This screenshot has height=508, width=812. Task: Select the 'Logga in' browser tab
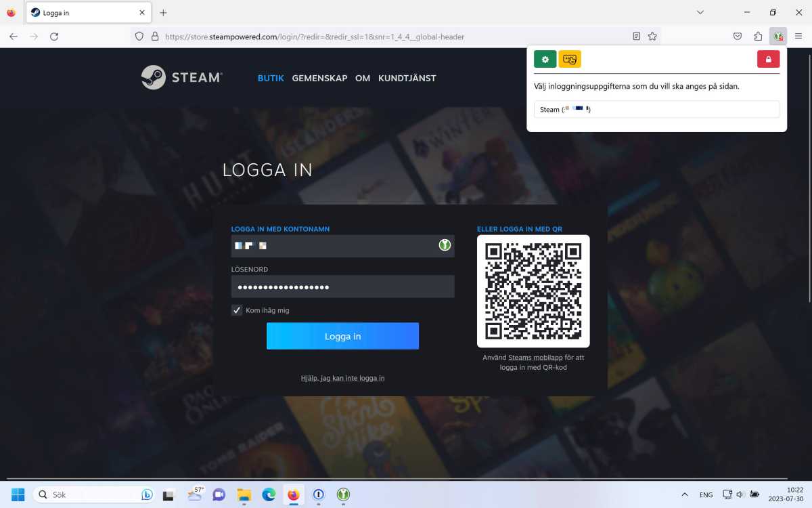[x=89, y=13]
